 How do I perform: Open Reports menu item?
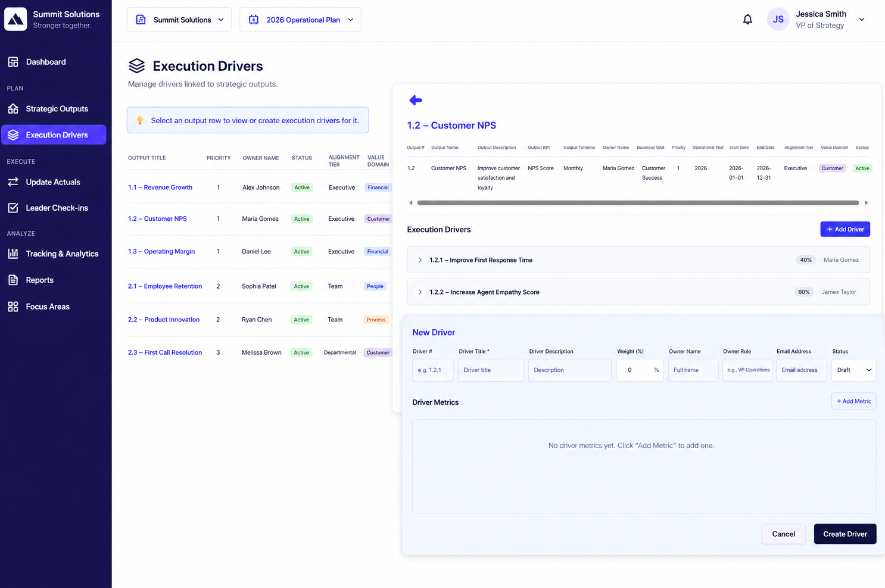tap(54, 280)
